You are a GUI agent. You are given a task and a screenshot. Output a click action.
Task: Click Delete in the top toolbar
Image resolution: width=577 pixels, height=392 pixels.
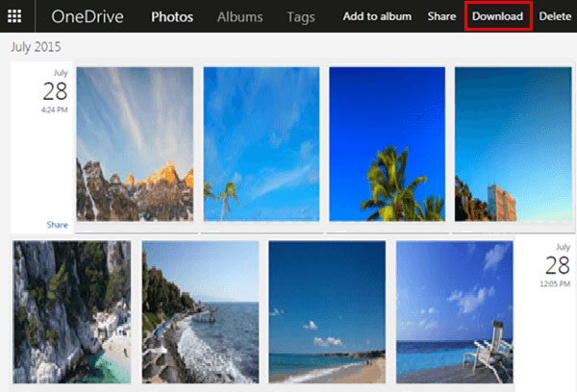coord(554,16)
